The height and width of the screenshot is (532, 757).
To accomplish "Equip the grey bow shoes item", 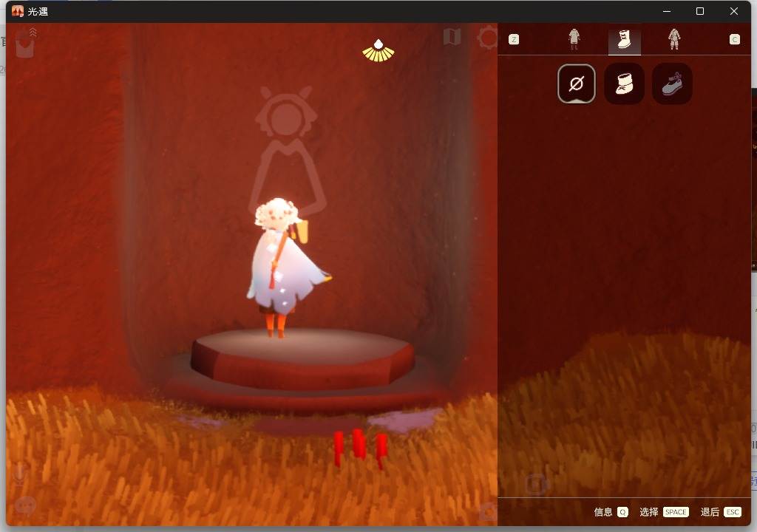I will (x=672, y=83).
